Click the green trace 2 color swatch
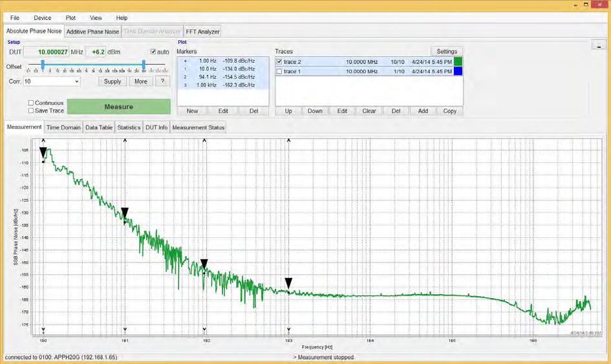Viewport: 611px width, 364px height. click(458, 61)
